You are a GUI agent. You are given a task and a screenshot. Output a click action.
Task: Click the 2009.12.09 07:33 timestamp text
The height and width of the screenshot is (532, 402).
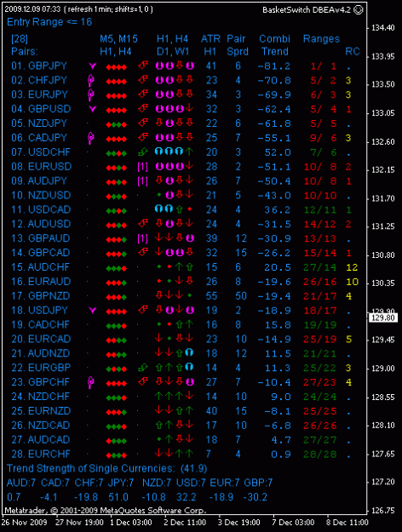(32, 9)
